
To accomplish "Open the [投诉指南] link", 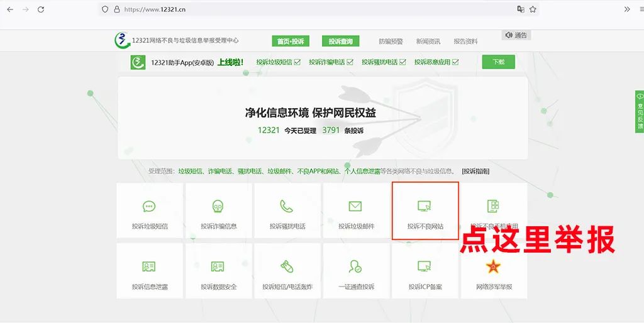I will [475, 171].
